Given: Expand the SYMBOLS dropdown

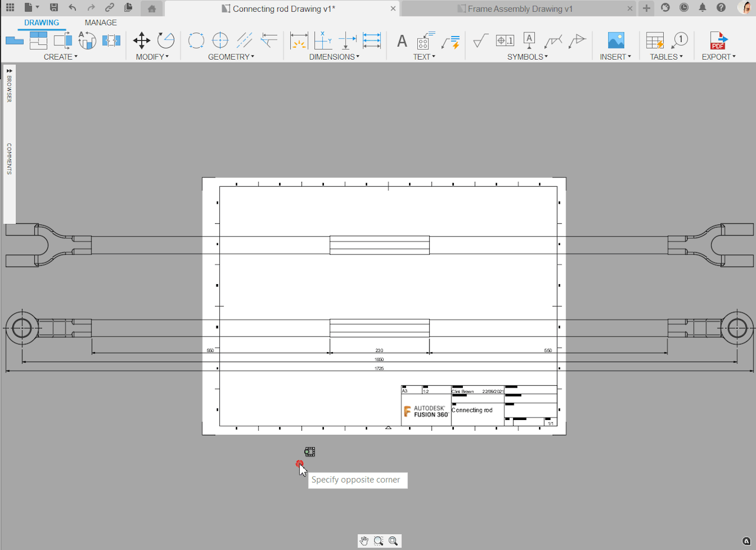Looking at the screenshot, I should click(528, 57).
